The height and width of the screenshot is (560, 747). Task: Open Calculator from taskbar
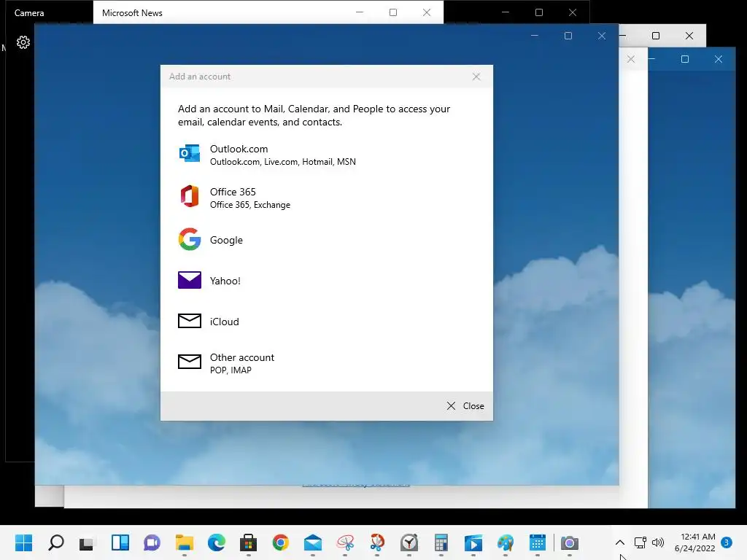pos(441,542)
